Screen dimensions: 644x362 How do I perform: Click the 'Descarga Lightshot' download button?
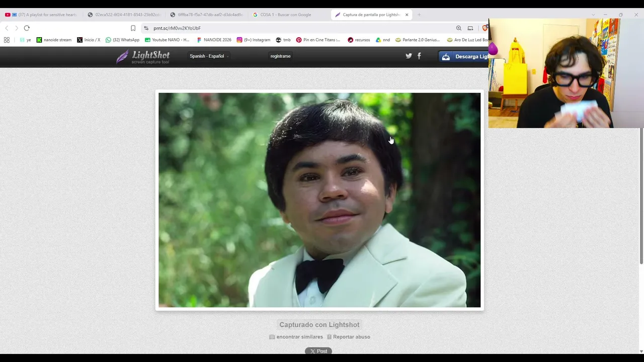[x=463, y=57]
